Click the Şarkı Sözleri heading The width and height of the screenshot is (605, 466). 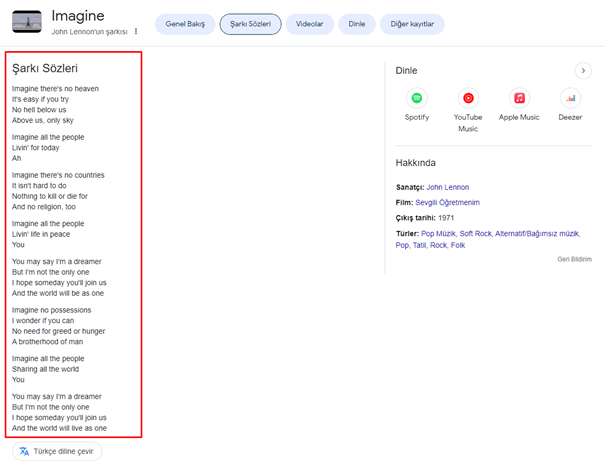point(45,68)
